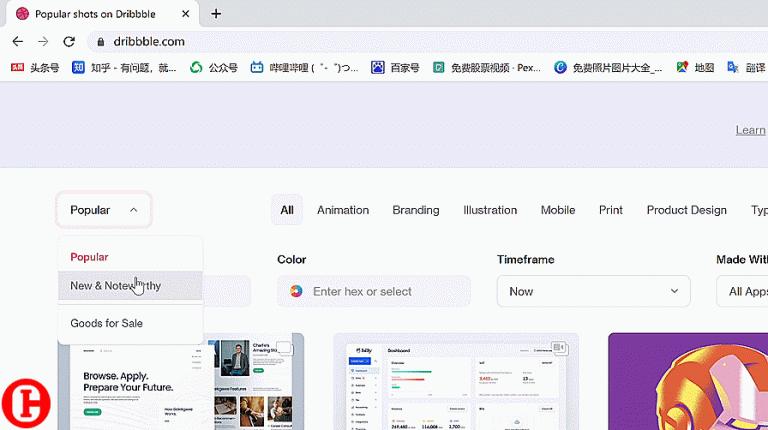The height and width of the screenshot is (430, 768).
Task: Click the address bar showing dribbble.com
Action: click(426, 42)
